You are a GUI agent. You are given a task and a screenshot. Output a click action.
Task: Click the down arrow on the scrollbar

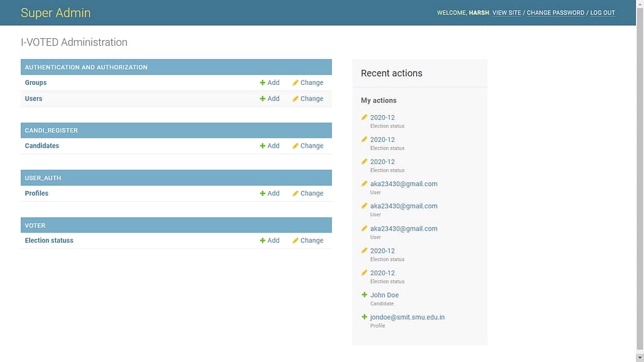coord(640,358)
